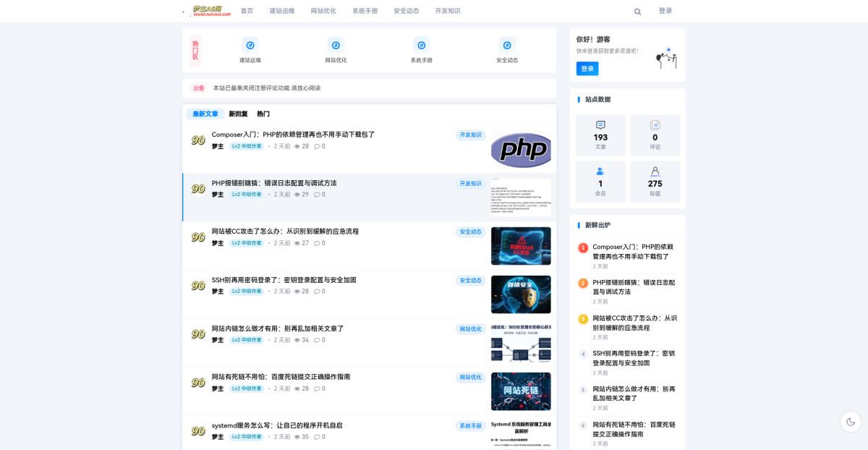Click author avatar of systemd服务怎么写 article

(197, 431)
